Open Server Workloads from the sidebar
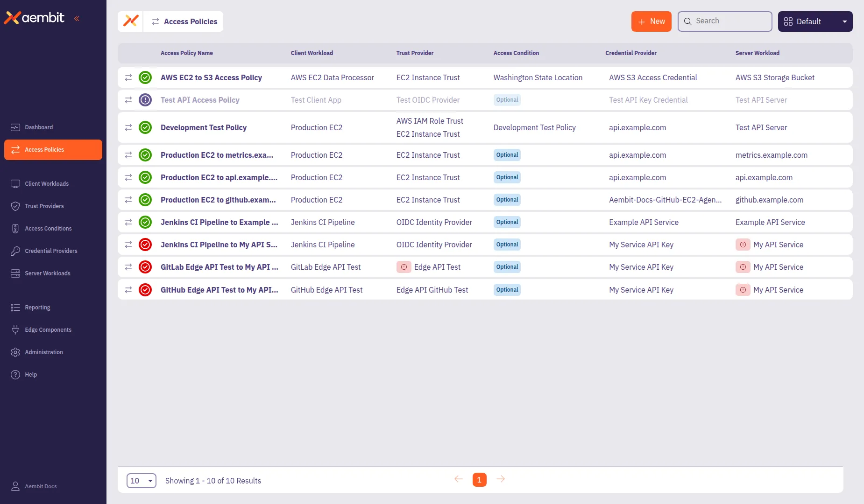This screenshot has width=864, height=504. (15, 273)
